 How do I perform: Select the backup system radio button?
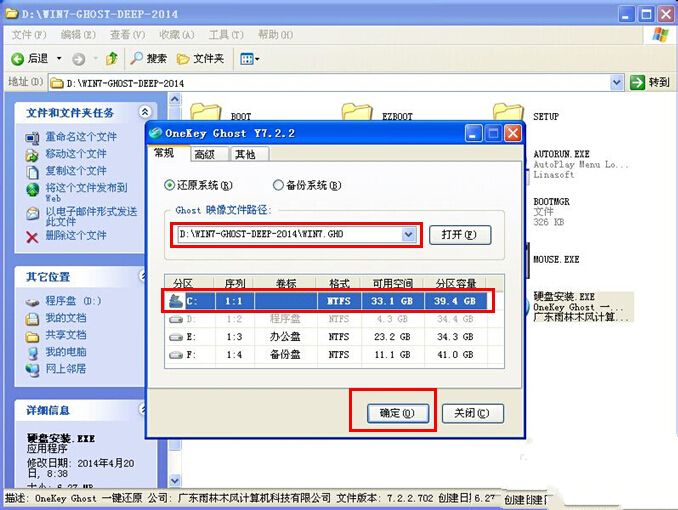click(278, 185)
